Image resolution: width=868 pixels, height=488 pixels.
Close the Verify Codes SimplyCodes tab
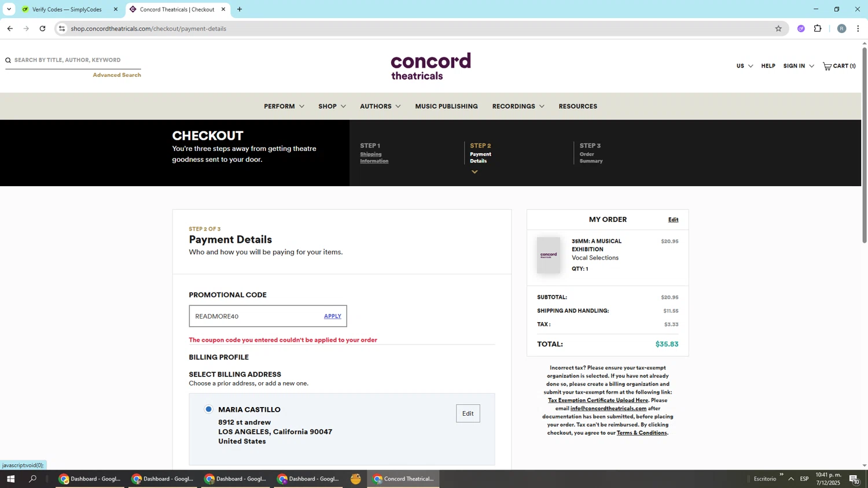[116, 9]
